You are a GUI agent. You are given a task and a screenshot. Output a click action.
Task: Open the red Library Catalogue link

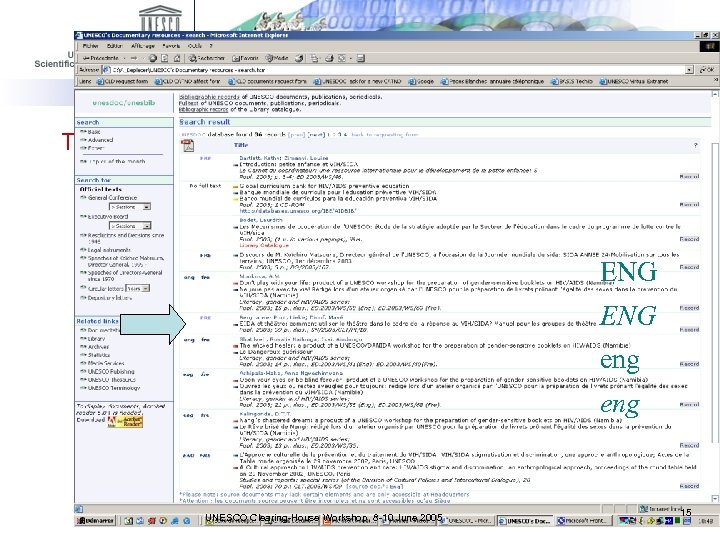[264, 245]
